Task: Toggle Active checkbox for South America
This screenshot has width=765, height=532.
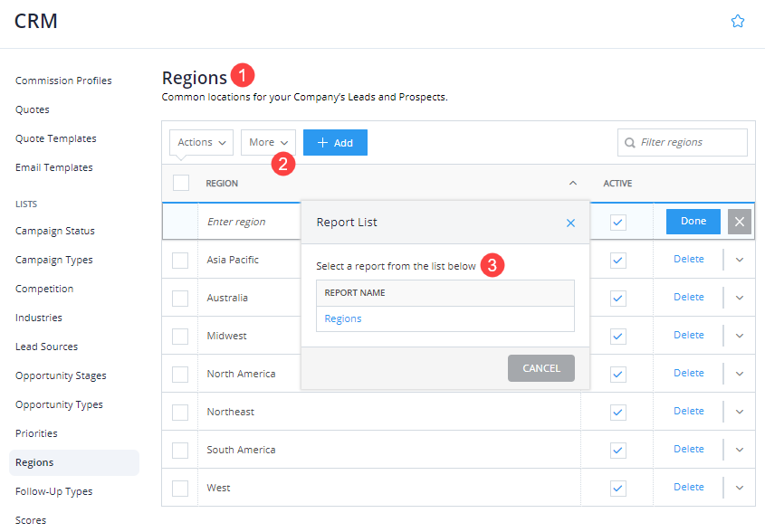Action: tap(617, 450)
